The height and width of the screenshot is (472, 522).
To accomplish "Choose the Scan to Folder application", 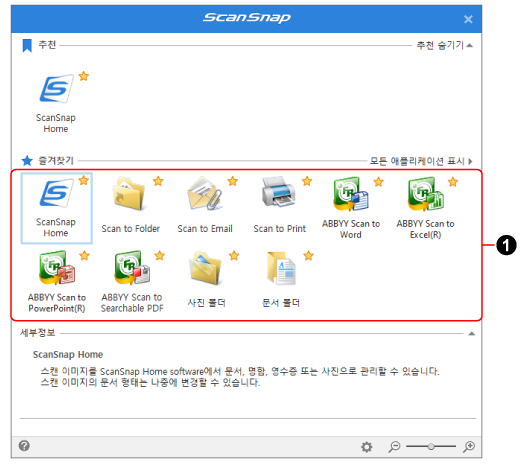I will (x=130, y=205).
